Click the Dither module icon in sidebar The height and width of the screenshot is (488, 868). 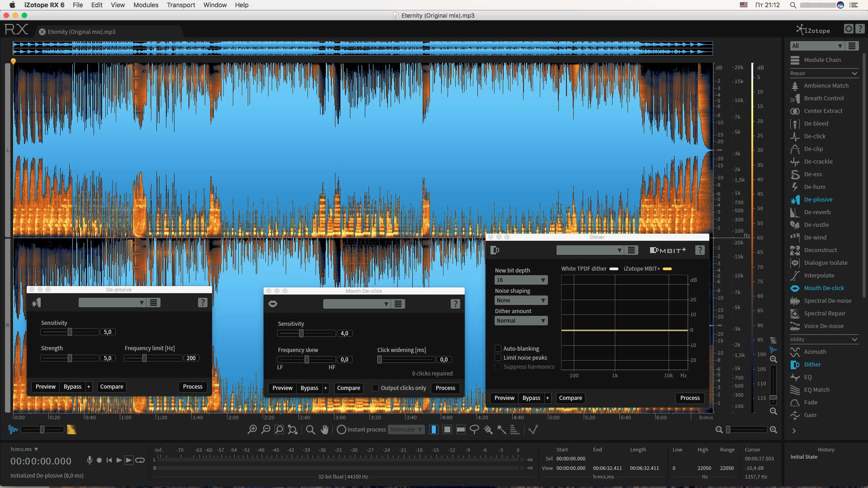click(x=795, y=363)
